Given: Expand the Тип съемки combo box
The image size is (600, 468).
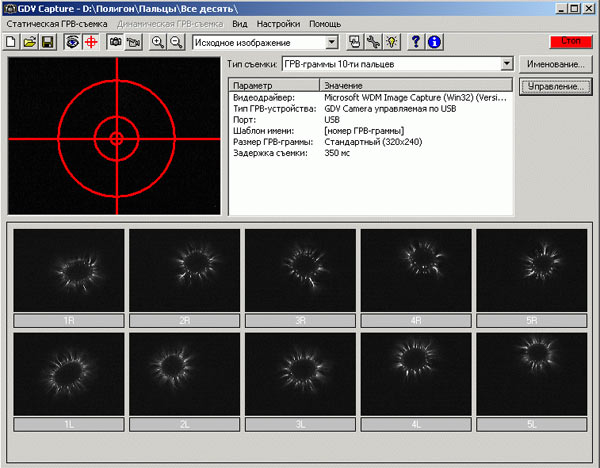Looking at the screenshot, I should (x=507, y=64).
